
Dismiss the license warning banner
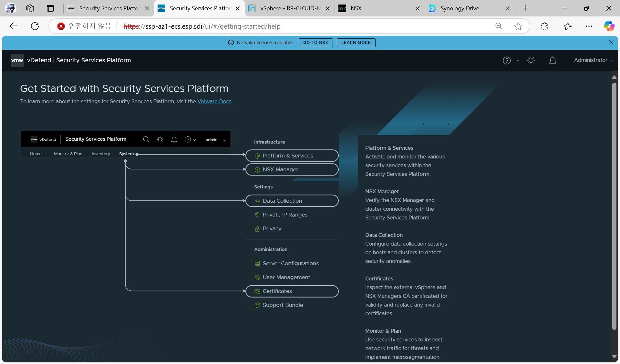(x=611, y=42)
